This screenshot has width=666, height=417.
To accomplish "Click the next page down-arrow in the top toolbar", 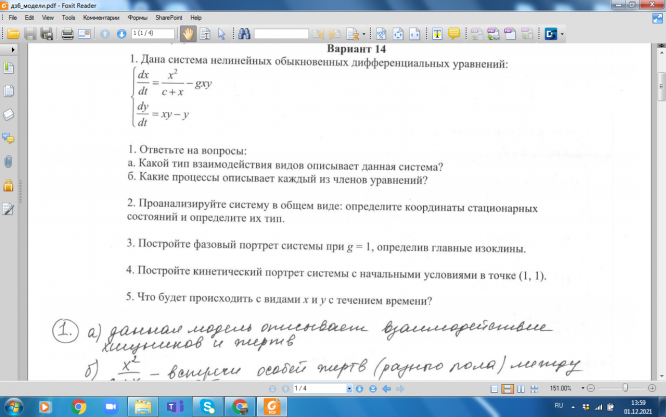I will pyautogui.click(x=121, y=34).
